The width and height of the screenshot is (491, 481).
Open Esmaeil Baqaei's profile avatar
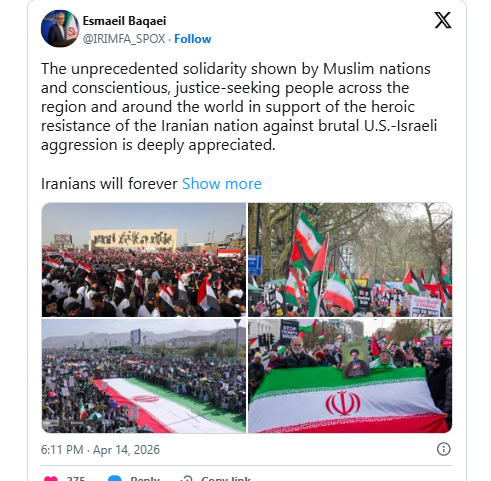pyautogui.click(x=60, y=29)
